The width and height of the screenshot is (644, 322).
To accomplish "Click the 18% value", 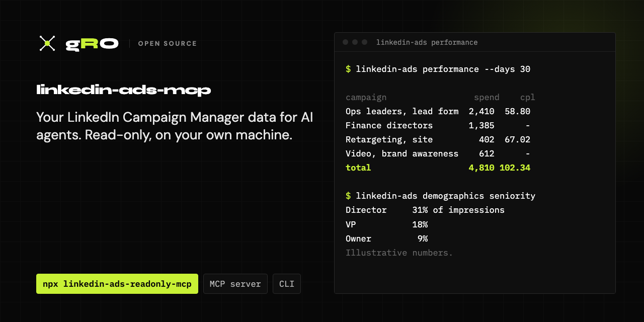I will click(x=420, y=224).
